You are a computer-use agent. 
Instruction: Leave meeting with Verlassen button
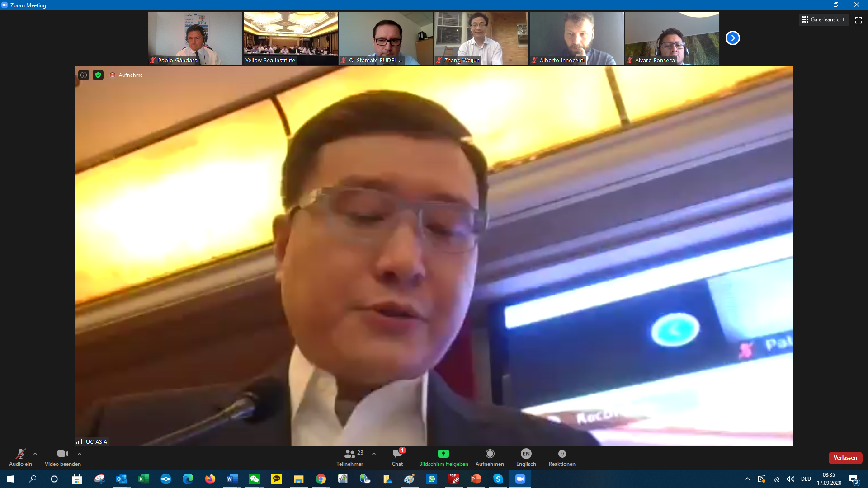click(x=845, y=458)
